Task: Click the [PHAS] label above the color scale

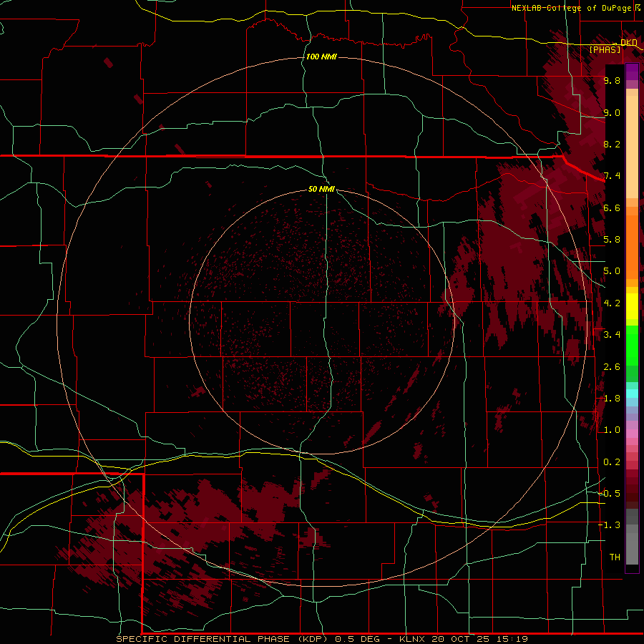Action: pyautogui.click(x=605, y=49)
